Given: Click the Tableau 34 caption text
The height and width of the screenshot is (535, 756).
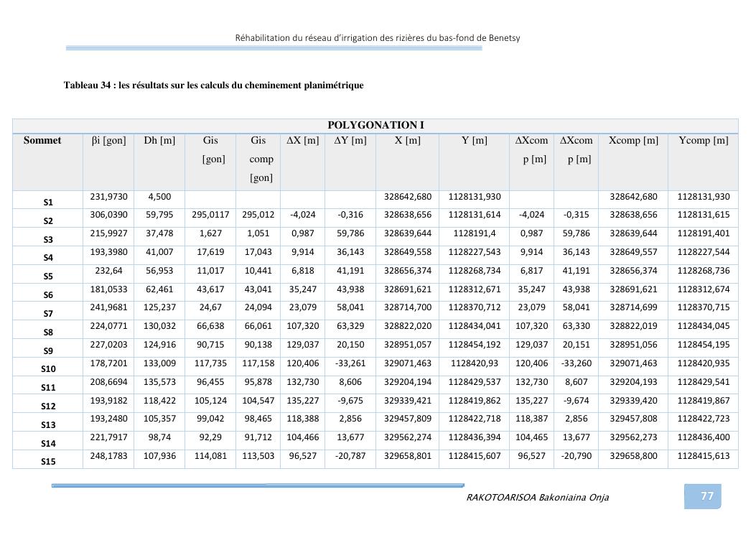Looking at the screenshot, I should pyautogui.click(x=213, y=85).
